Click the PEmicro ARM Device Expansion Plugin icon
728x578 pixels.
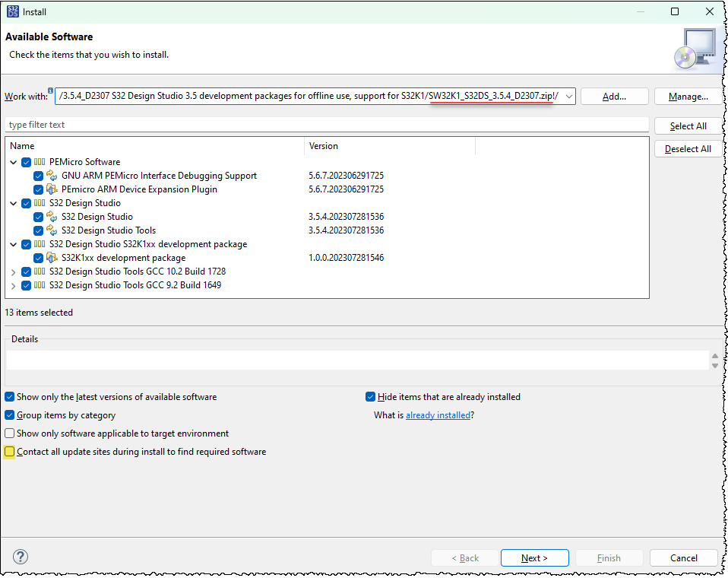tap(52, 189)
